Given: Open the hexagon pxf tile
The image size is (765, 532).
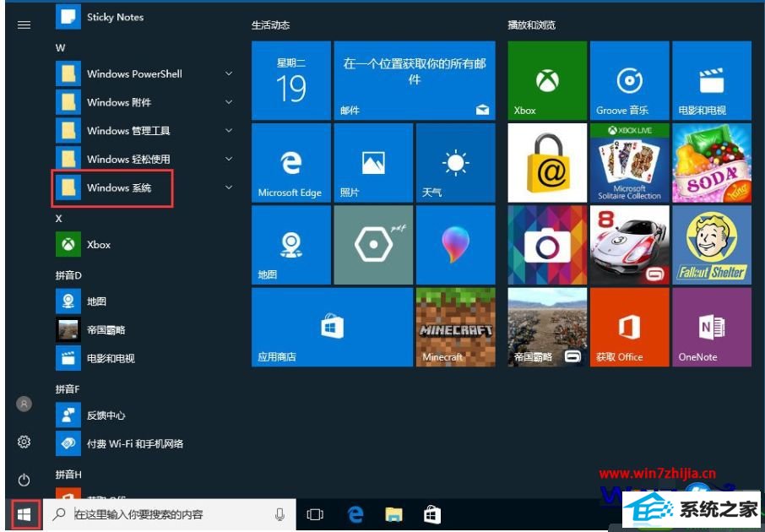Looking at the screenshot, I should pos(373,245).
